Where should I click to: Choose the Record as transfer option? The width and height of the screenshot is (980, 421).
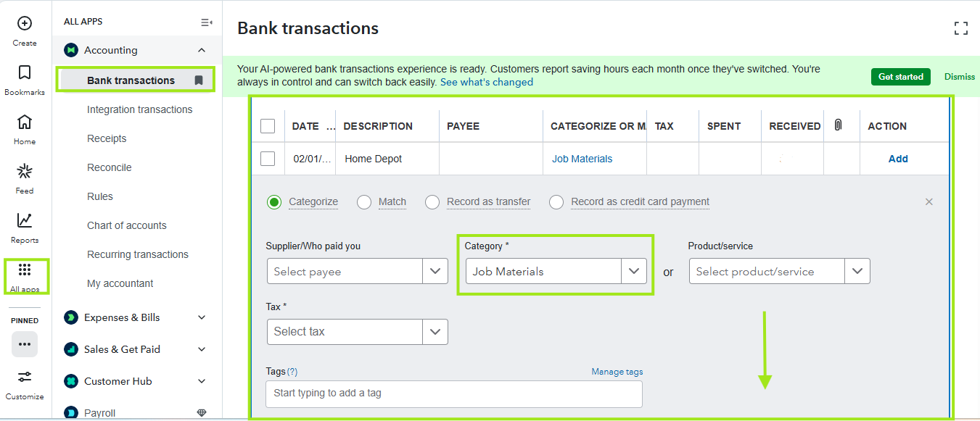click(432, 202)
